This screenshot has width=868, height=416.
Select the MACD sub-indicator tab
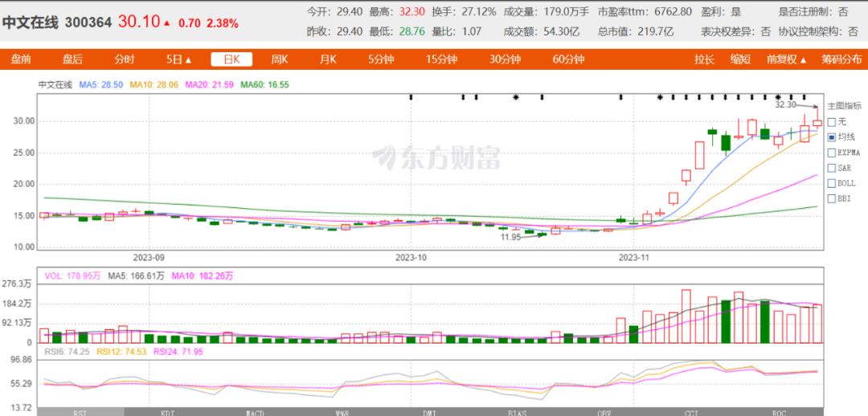point(254,412)
